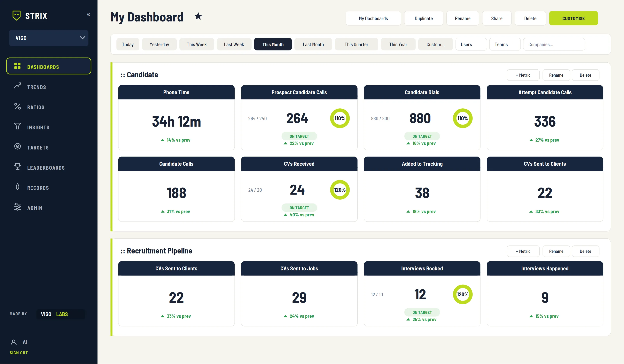The width and height of the screenshot is (624, 364).
Task: Click the Admin sliders icon
Action: pyautogui.click(x=18, y=207)
